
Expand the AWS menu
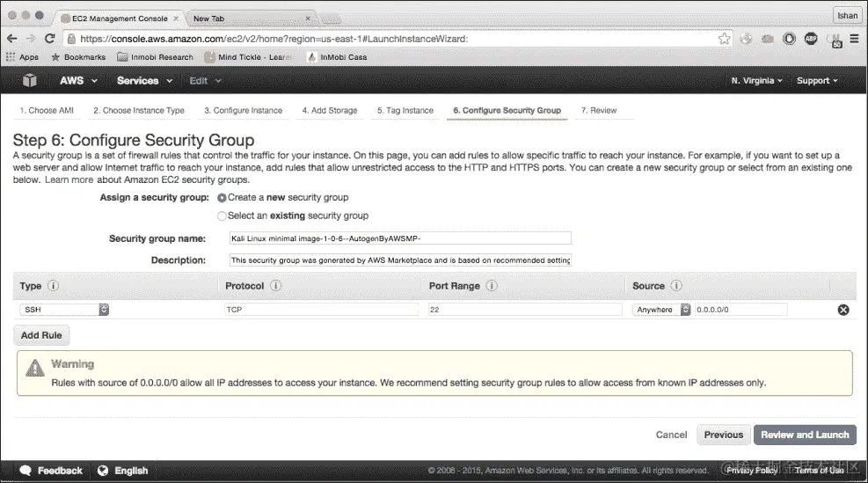pos(78,80)
